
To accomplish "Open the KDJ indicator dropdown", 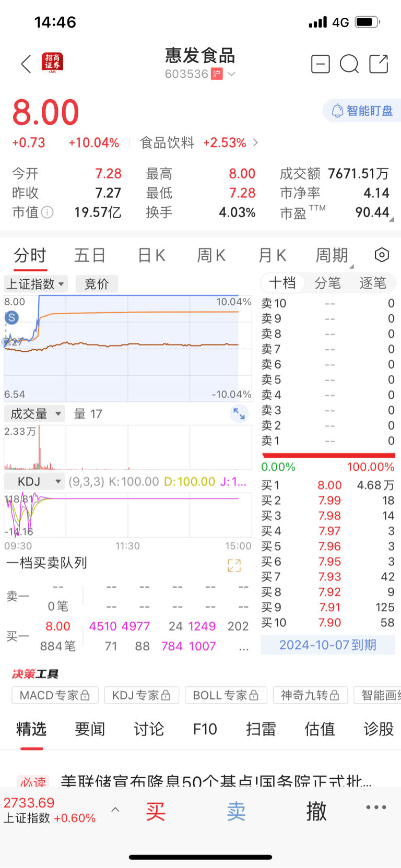I will (34, 481).
